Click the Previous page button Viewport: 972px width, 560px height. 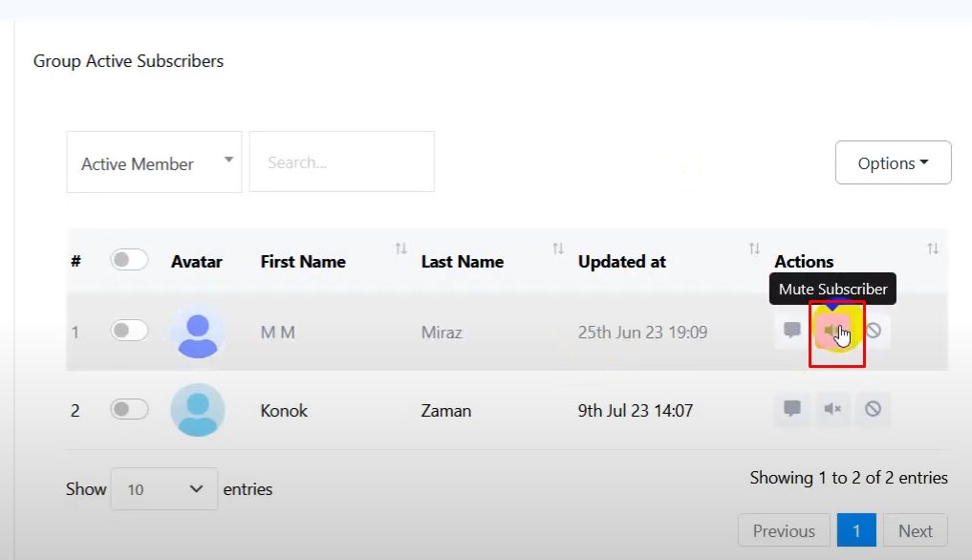coord(784,531)
